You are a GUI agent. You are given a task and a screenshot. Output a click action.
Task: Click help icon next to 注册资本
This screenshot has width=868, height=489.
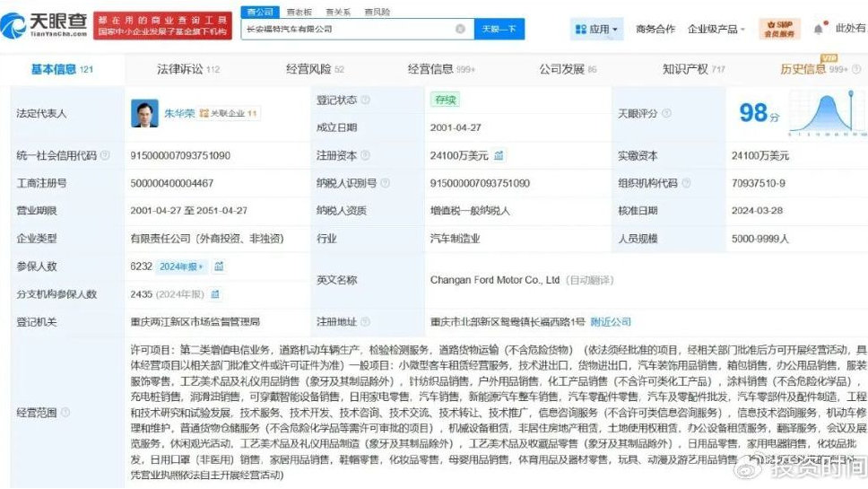365,155
